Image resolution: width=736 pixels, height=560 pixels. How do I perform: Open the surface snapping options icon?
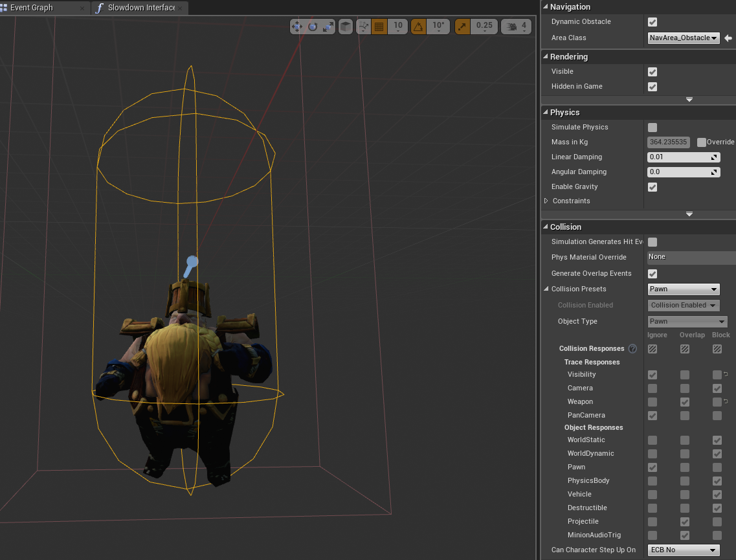tap(364, 27)
